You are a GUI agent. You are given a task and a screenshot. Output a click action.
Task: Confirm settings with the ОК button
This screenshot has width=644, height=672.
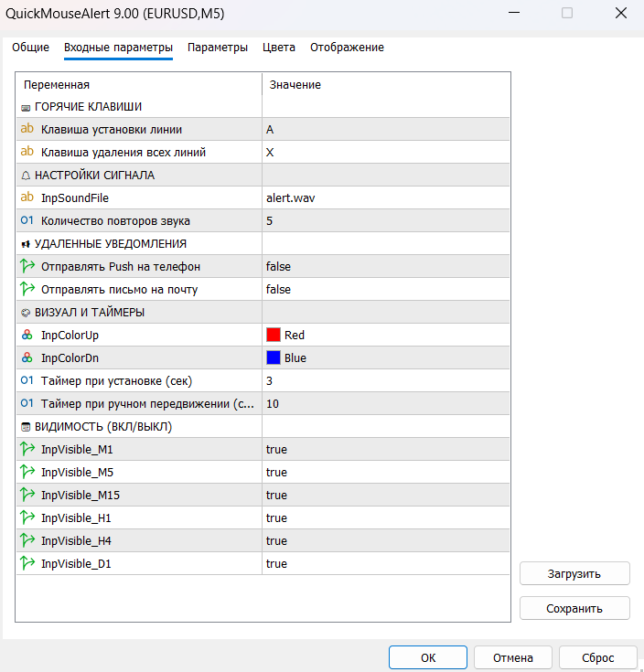coord(428,657)
